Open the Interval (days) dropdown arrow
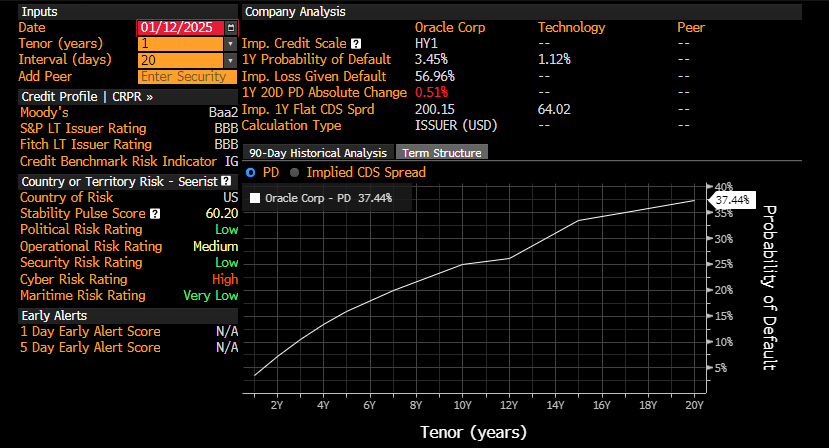829x448 pixels. point(231,60)
